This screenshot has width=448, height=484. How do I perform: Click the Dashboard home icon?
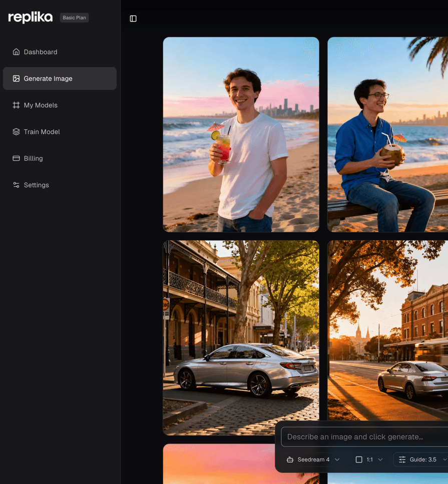pos(16,52)
